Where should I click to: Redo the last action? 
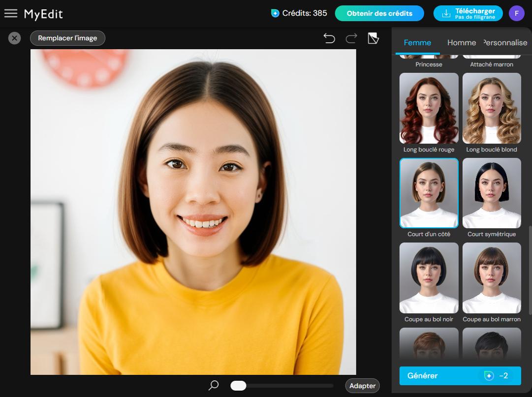click(351, 38)
